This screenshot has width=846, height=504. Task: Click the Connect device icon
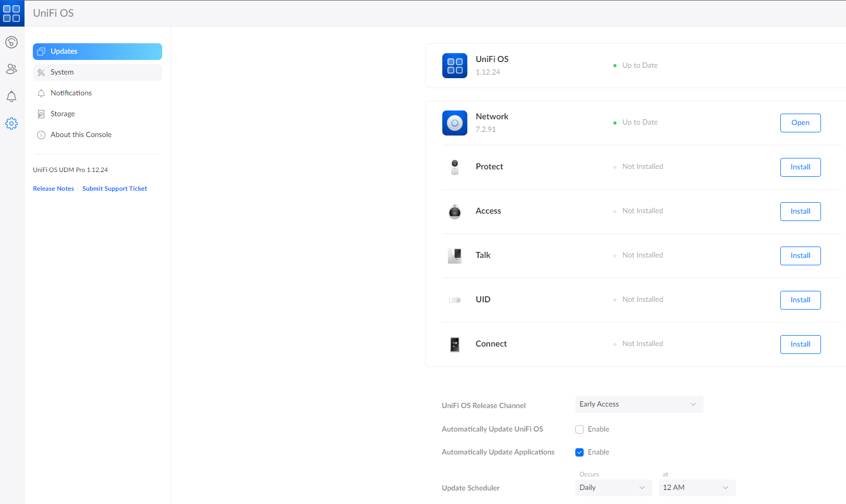[454, 345]
